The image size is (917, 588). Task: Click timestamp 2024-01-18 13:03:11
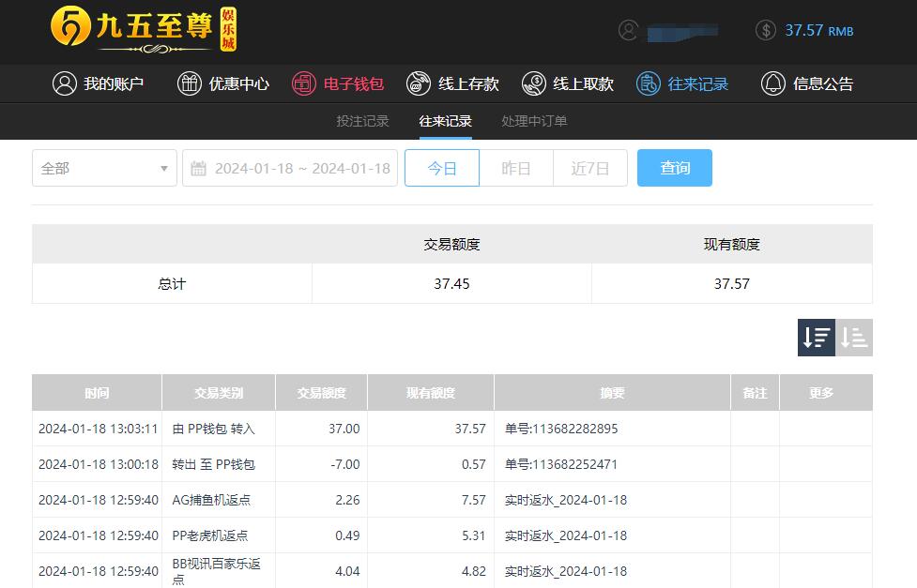(99, 429)
